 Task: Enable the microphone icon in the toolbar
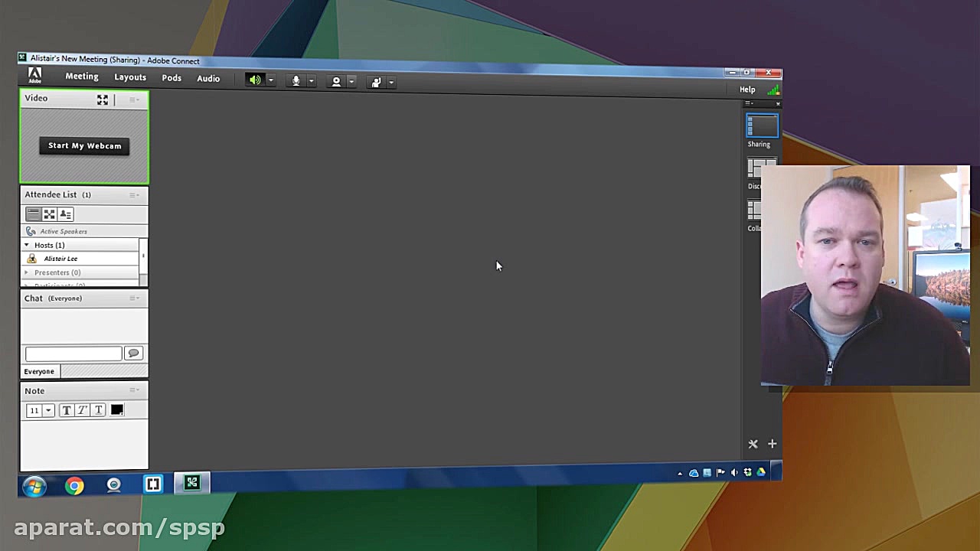pyautogui.click(x=296, y=80)
